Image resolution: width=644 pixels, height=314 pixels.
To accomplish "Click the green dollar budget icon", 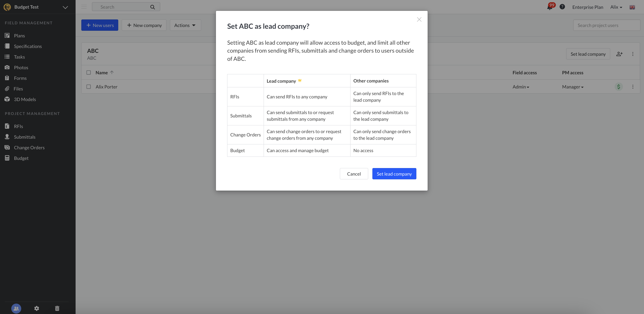I will click(x=619, y=87).
